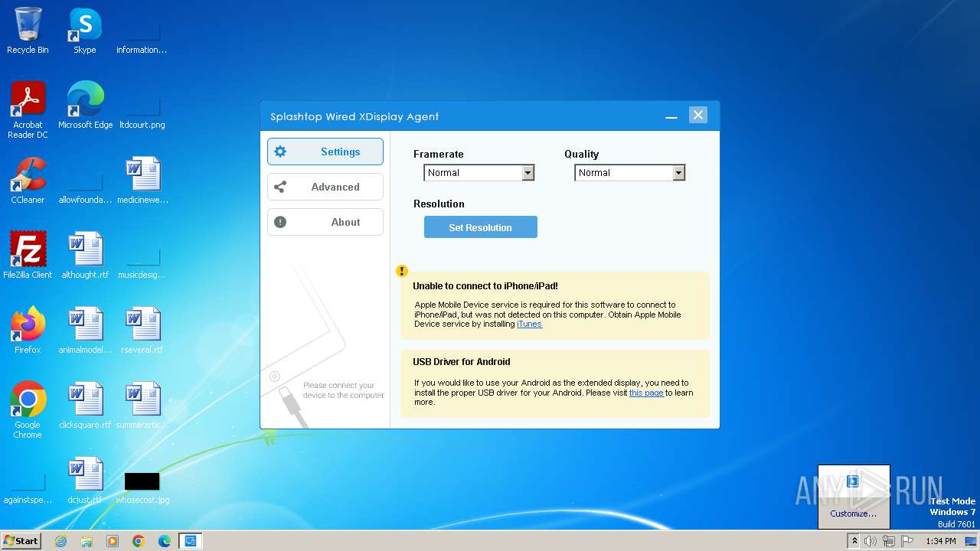This screenshot has height=551, width=980.
Task: Select the althought.rtf file icon
Action: click(x=85, y=256)
